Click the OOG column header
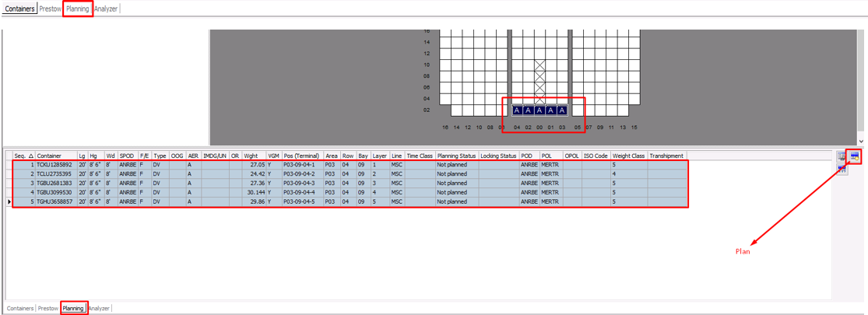Viewport: 868px width, 315px height. (x=177, y=156)
